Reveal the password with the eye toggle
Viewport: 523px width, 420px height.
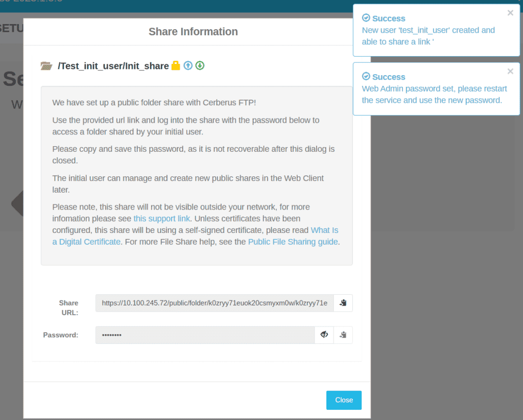click(x=324, y=335)
